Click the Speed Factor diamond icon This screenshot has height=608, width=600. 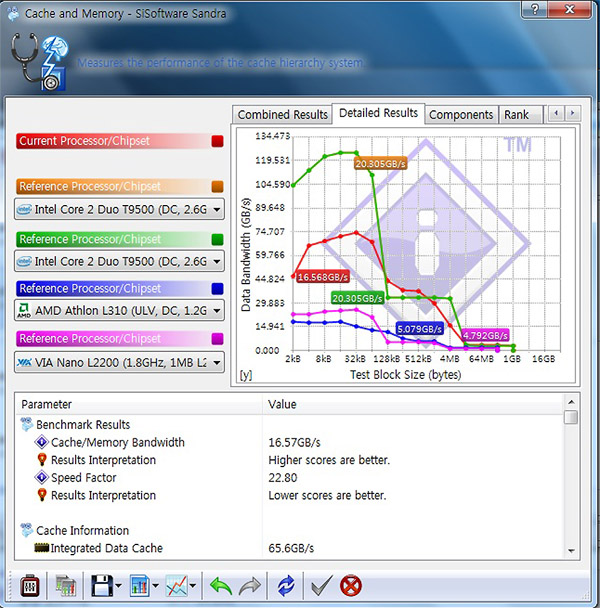(x=41, y=477)
